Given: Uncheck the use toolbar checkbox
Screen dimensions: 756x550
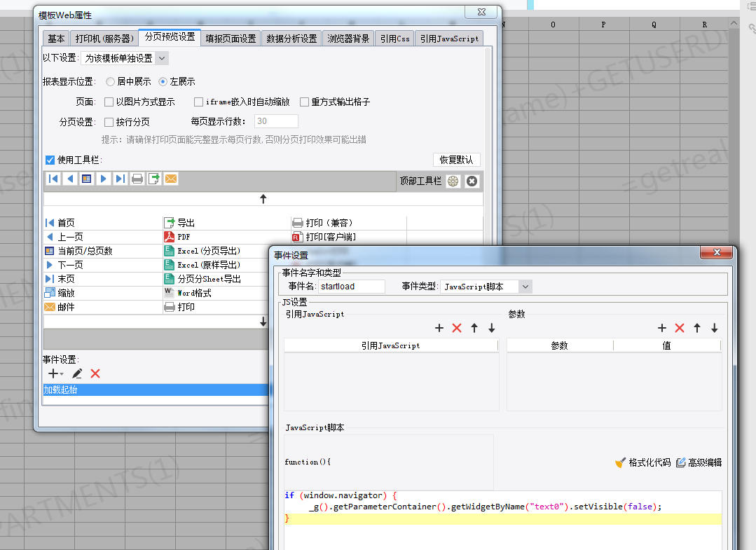Looking at the screenshot, I should 50,160.
